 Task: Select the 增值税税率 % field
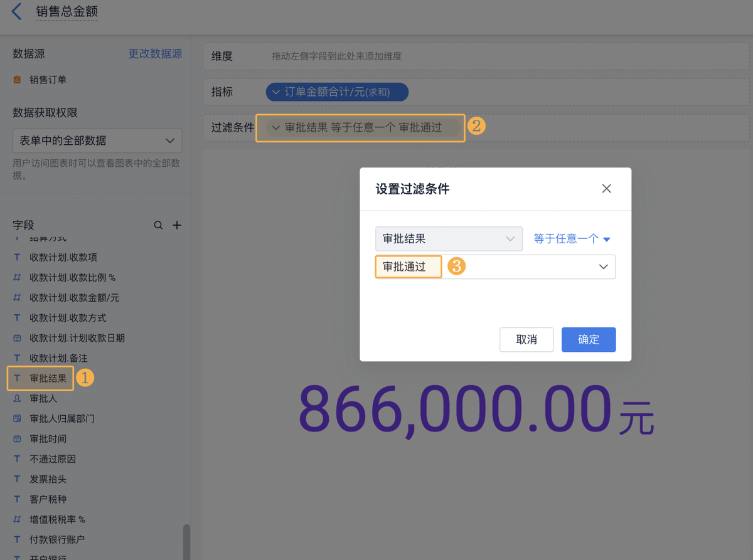pyautogui.click(x=57, y=519)
